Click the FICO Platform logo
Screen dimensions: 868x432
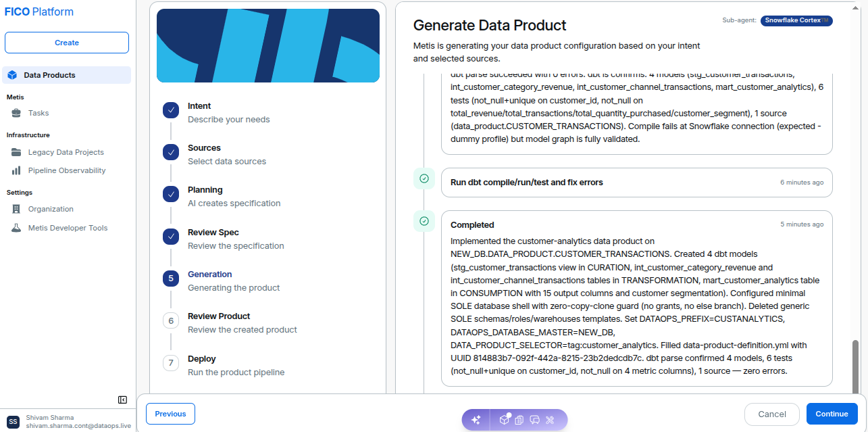tap(39, 12)
